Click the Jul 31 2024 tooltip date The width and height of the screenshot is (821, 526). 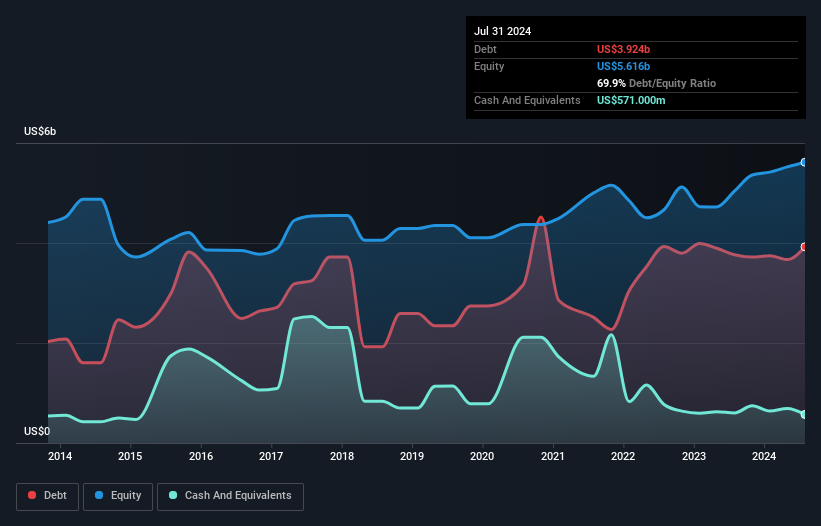[x=503, y=31]
